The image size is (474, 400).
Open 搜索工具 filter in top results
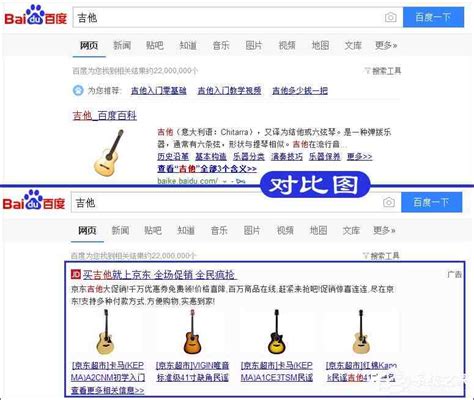pos(382,71)
